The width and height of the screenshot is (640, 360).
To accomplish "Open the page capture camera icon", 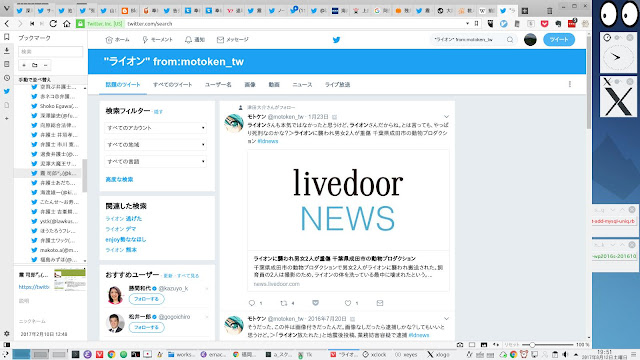I will [460, 345].
